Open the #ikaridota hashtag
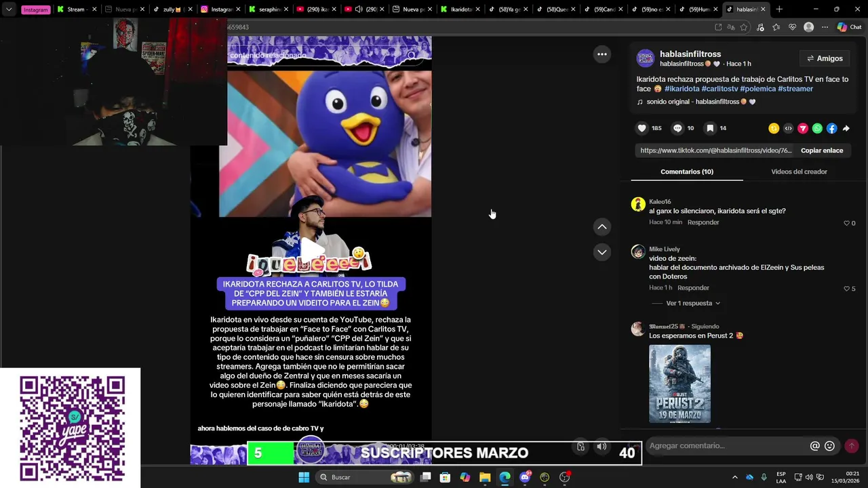The height and width of the screenshot is (488, 868). (x=682, y=89)
